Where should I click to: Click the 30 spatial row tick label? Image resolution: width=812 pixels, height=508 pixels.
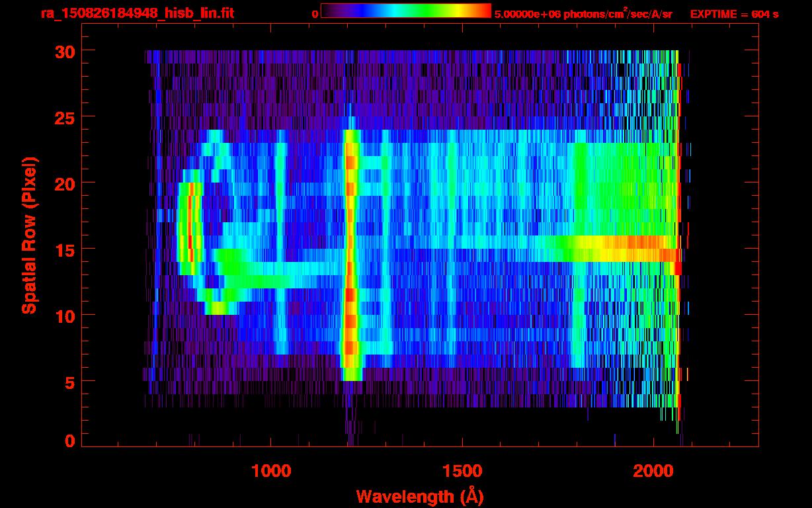[64, 51]
